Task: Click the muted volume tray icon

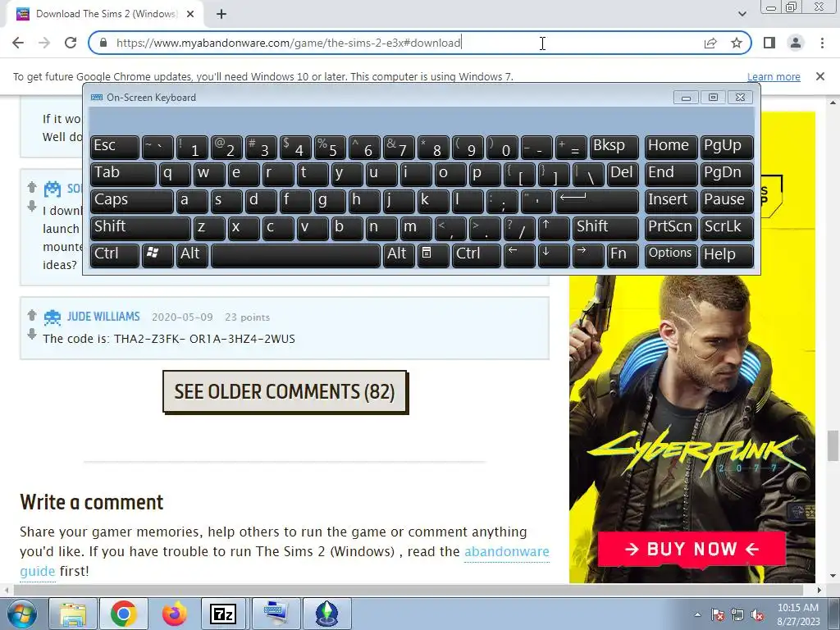Action: coord(757,615)
